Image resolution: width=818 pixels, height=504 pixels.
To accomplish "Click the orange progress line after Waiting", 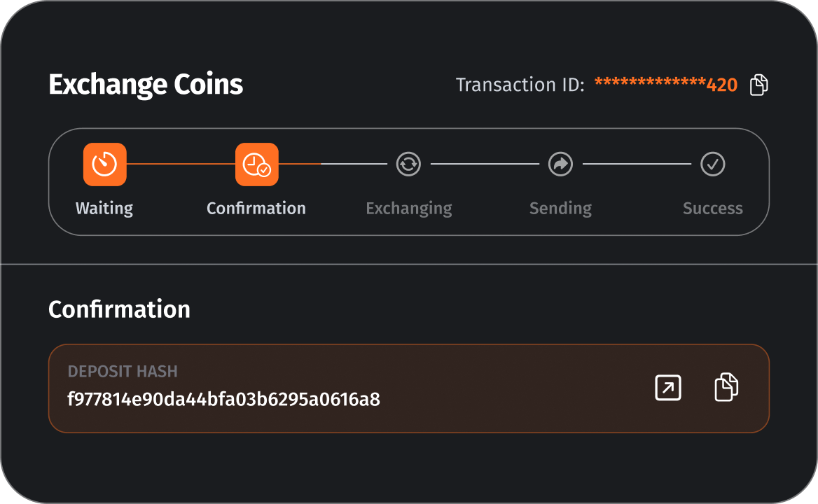I will pos(181,164).
